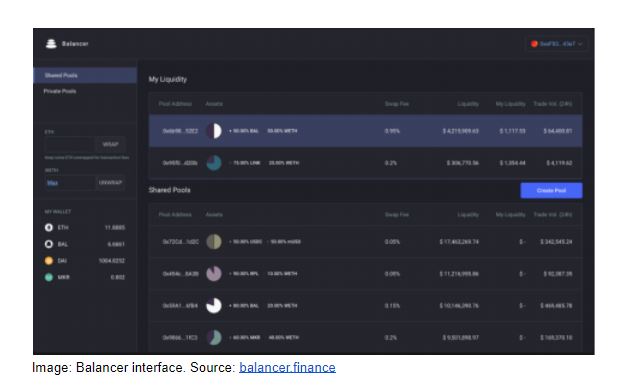Click the BAL/WETH pie chart in My Liquidity
This screenshot has height=385, width=617.
click(x=214, y=131)
